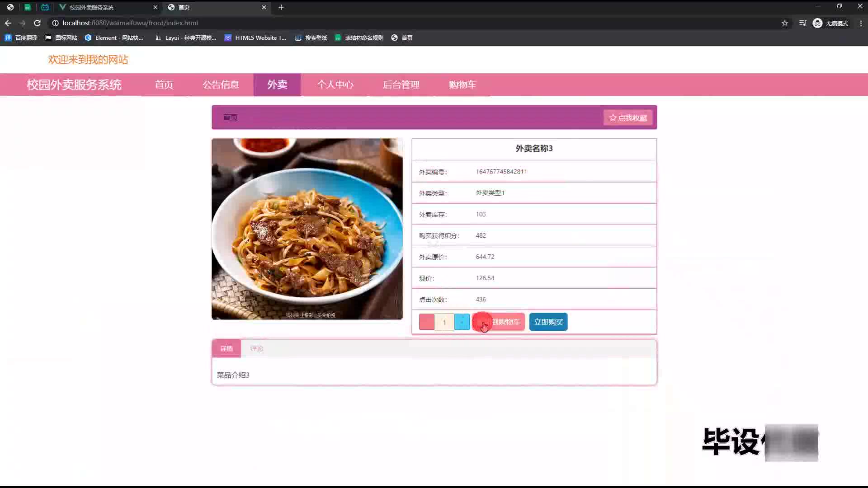Screen dimensions: 868x488
Task: Click the current price 126.54
Action: tap(485, 278)
